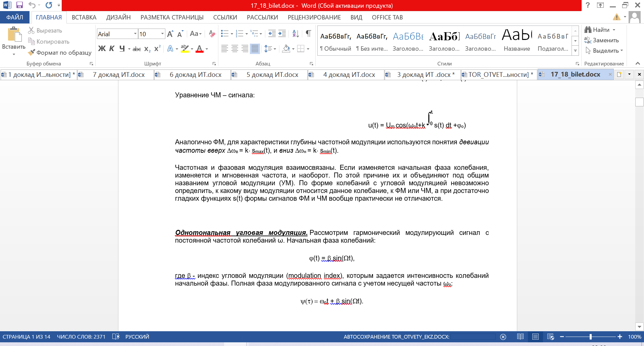644x346 pixels.
Task: Decrease font size with shrink font icon
Action: pos(180,34)
